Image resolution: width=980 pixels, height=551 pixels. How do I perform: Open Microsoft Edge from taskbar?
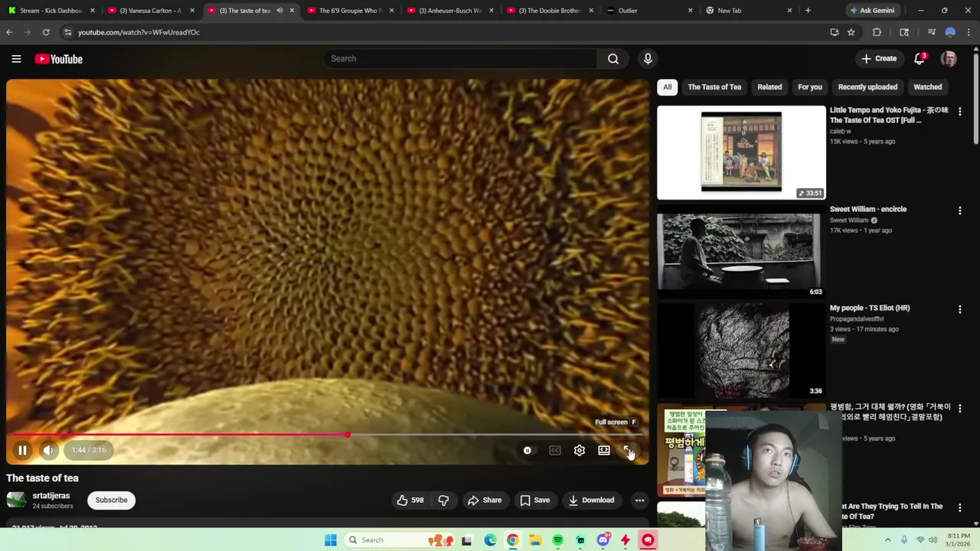click(x=490, y=540)
